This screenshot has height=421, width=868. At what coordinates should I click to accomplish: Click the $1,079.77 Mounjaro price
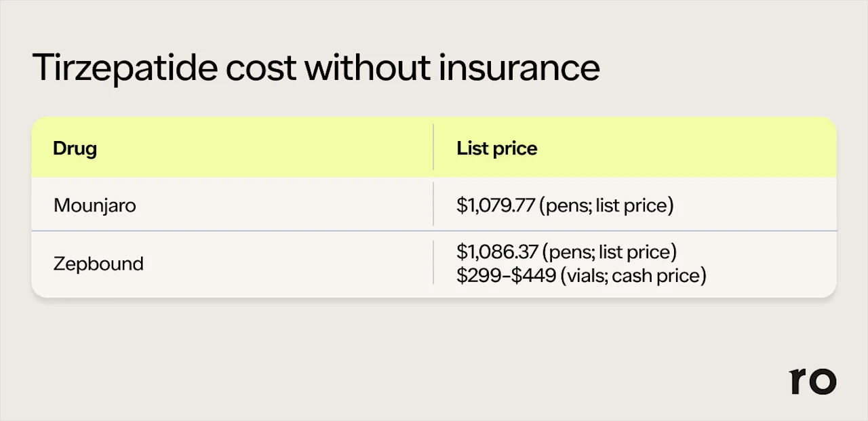click(496, 205)
